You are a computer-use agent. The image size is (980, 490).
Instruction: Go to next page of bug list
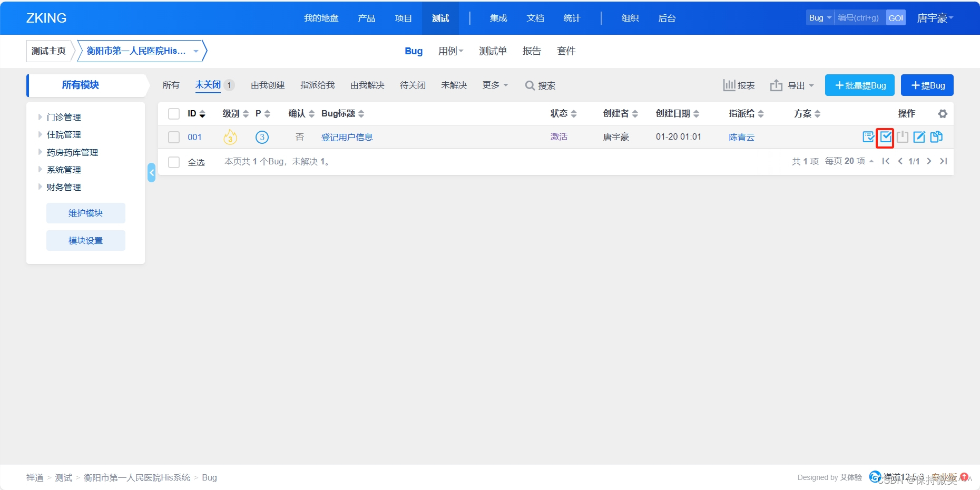[929, 161]
